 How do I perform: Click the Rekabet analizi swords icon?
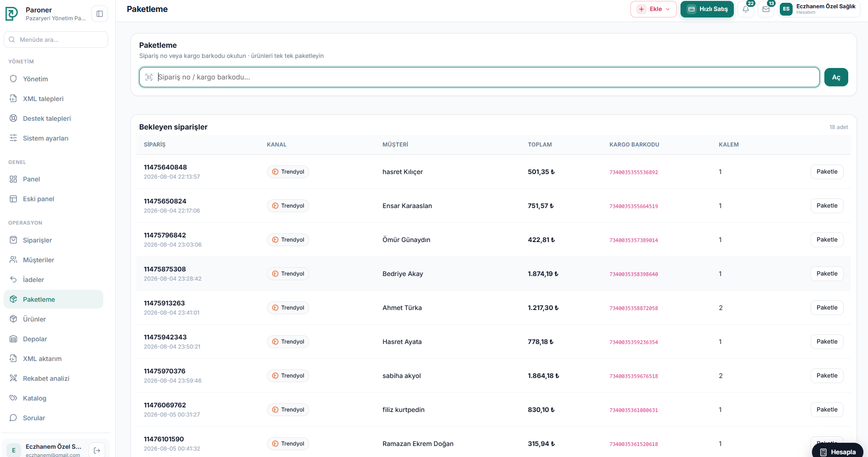point(13,378)
